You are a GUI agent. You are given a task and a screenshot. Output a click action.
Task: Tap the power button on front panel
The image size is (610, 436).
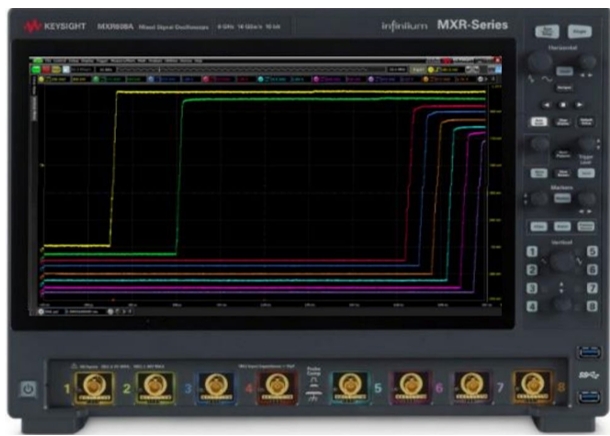tap(28, 389)
